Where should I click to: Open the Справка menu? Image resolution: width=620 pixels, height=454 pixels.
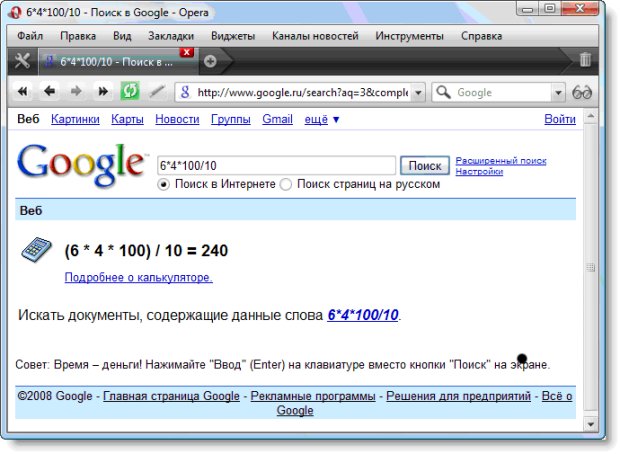481,36
